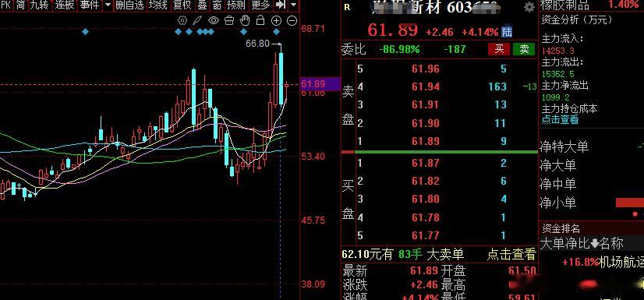Click the 68.71 price axis label
This screenshot has width=644, height=300.
[x=313, y=29]
